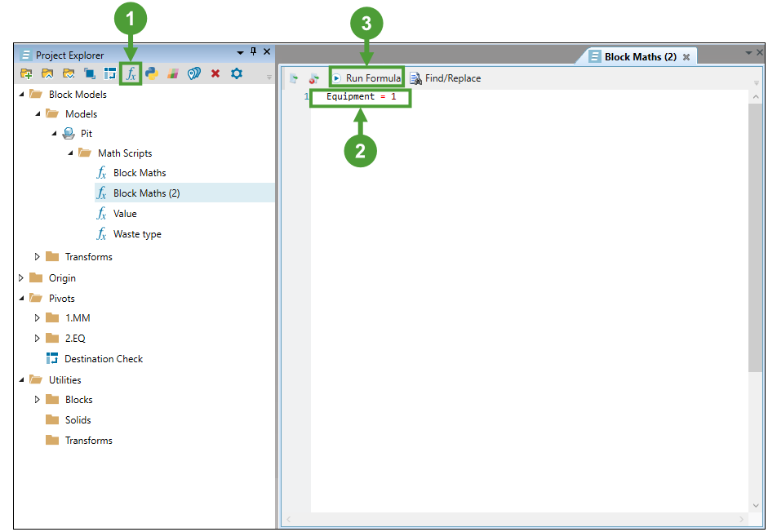768x532 pixels.
Task: Collapse the Pivots folder
Action: click(21, 299)
